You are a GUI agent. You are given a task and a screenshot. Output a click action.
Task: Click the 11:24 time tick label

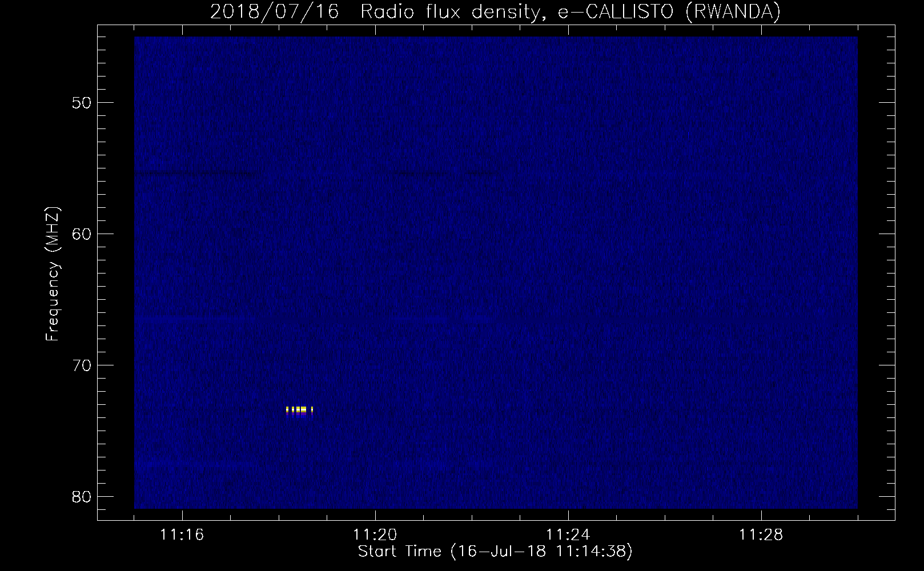568,535
